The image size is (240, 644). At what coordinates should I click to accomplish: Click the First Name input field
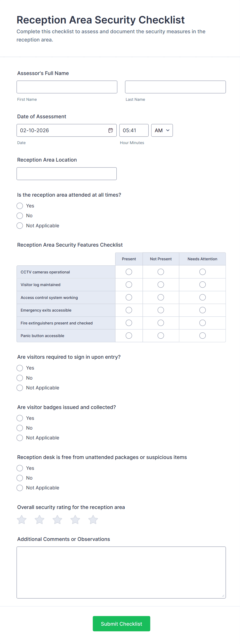pos(67,87)
